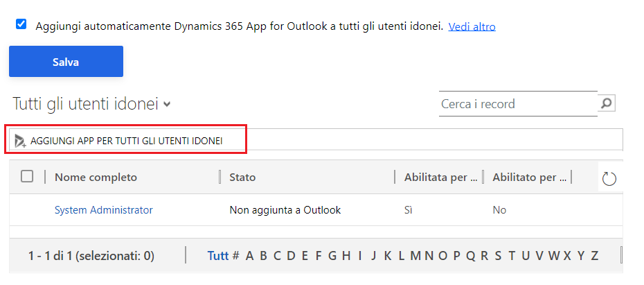The width and height of the screenshot is (644, 285).
Task: Sort by the Stato column header
Action: tap(242, 178)
